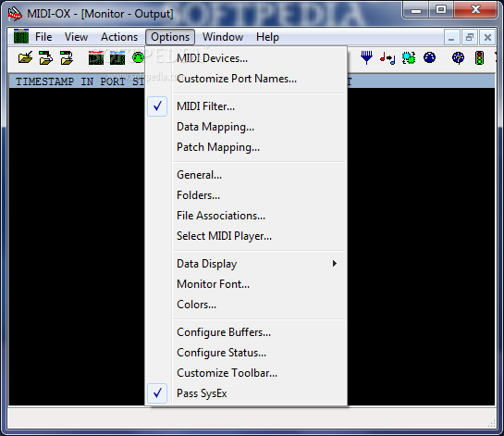Viewport: 504px width, 436px height.
Task: Open Data Mapping... dialog
Action: tap(246, 127)
